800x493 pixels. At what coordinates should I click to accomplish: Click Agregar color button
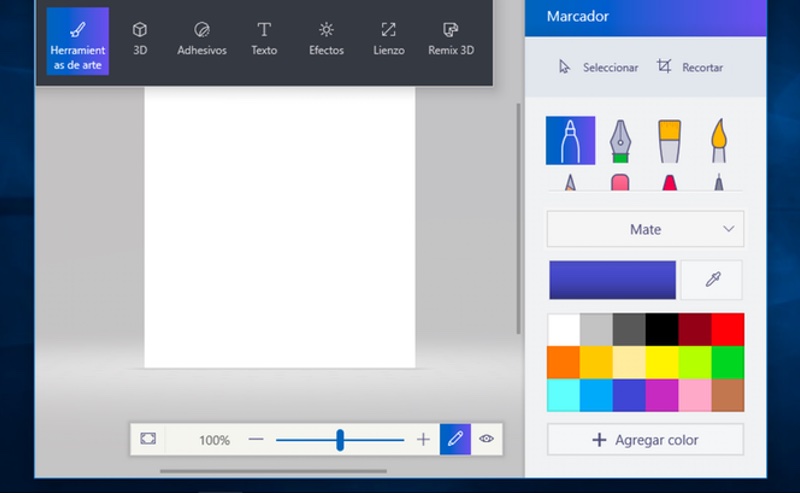point(645,439)
